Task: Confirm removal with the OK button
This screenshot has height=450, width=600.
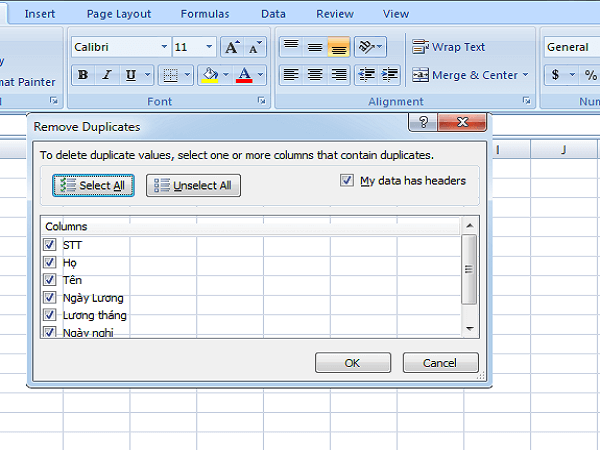Action: [x=352, y=363]
